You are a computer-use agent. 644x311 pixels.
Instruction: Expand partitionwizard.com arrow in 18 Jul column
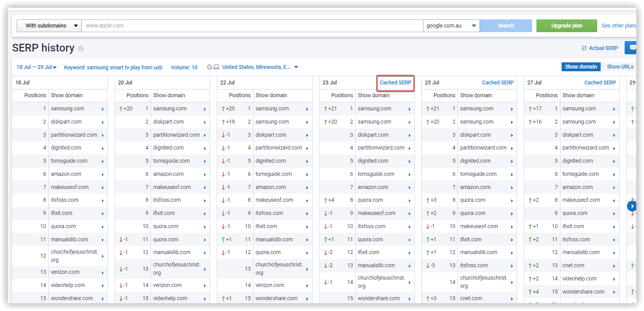tap(103, 135)
